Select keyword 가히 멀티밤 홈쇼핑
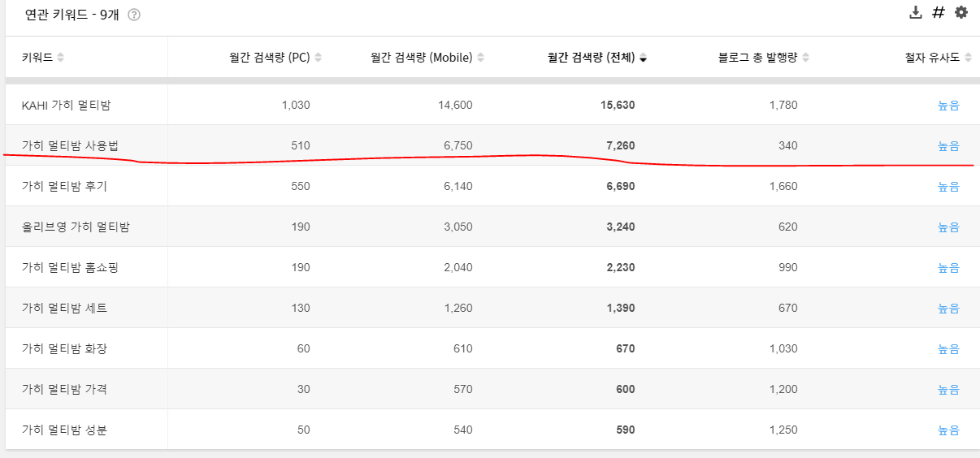Screen dimensions: 980x458 pyautogui.click(x=71, y=267)
